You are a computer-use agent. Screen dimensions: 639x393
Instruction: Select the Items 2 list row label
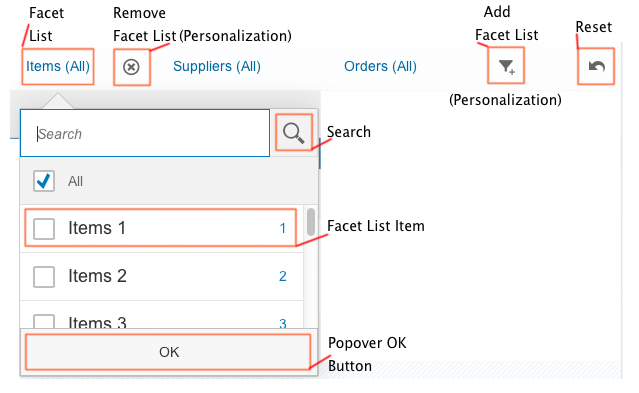point(97,276)
